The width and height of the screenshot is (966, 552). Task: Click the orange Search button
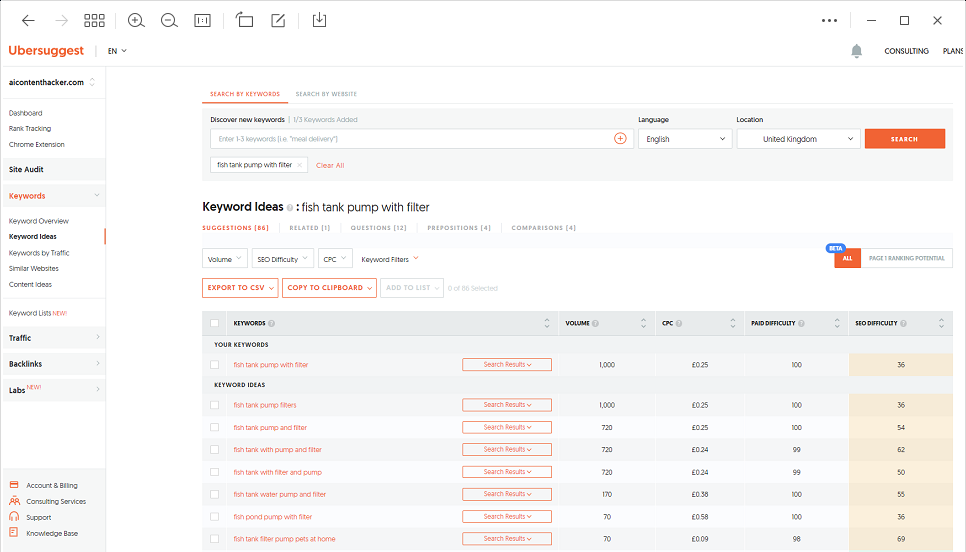pyautogui.click(x=904, y=139)
